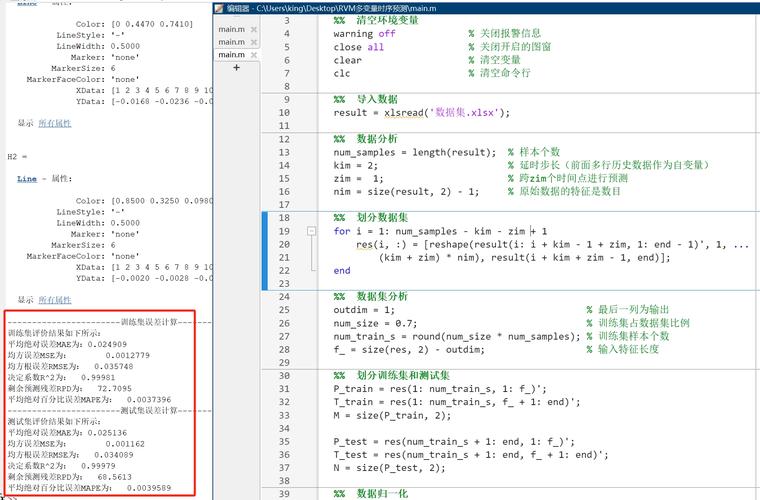Open the upper 所有属性 link above H2
The image size is (760, 500).
pyautogui.click(x=55, y=123)
